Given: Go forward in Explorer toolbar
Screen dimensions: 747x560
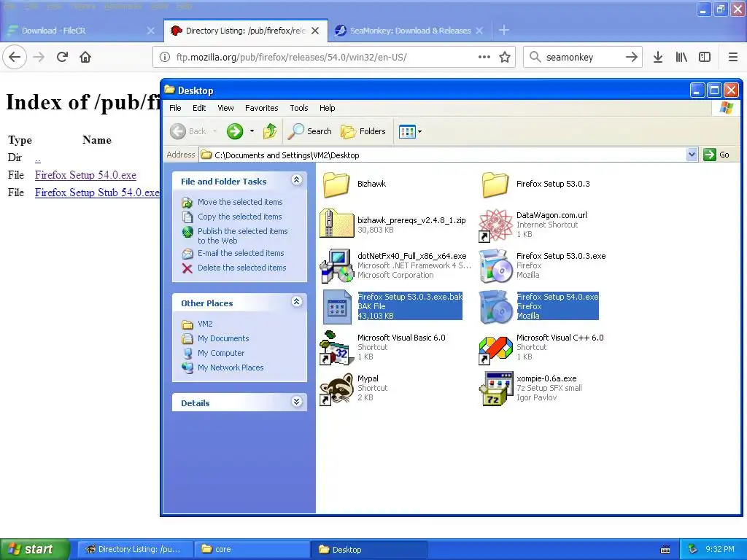Looking at the screenshot, I should (x=234, y=131).
